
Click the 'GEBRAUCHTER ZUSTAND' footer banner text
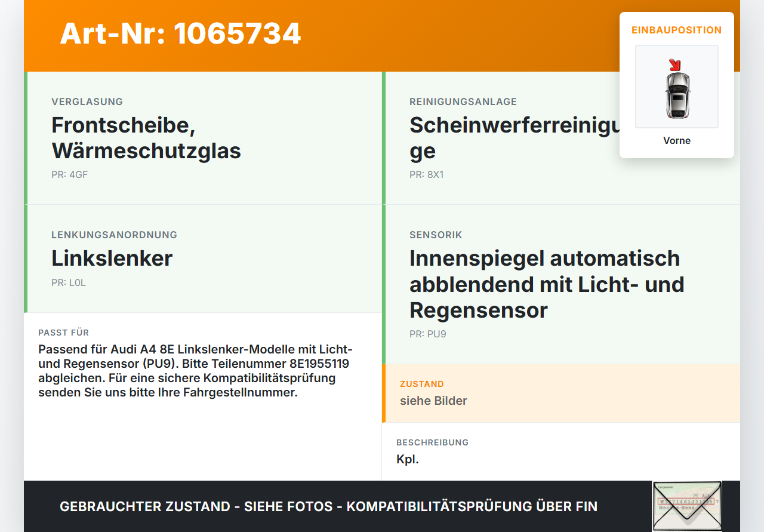tap(328, 506)
